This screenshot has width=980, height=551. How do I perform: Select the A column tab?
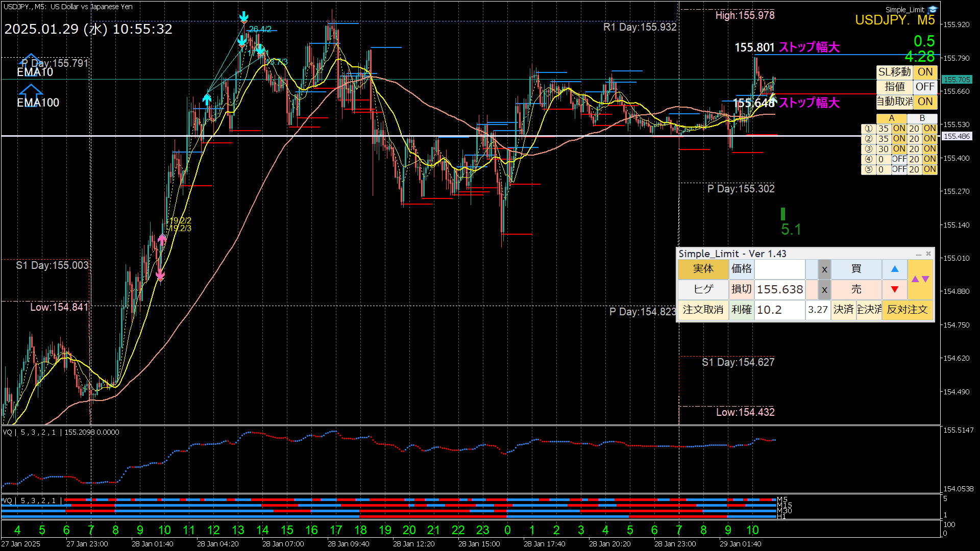pyautogui.click(x=891, y=118)
